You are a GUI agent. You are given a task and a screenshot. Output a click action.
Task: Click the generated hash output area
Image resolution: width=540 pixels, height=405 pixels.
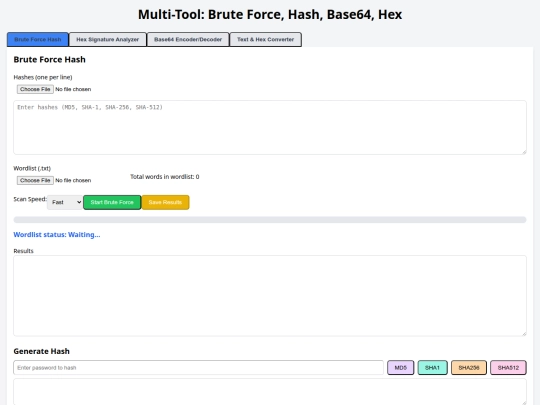tap(270, 392)
